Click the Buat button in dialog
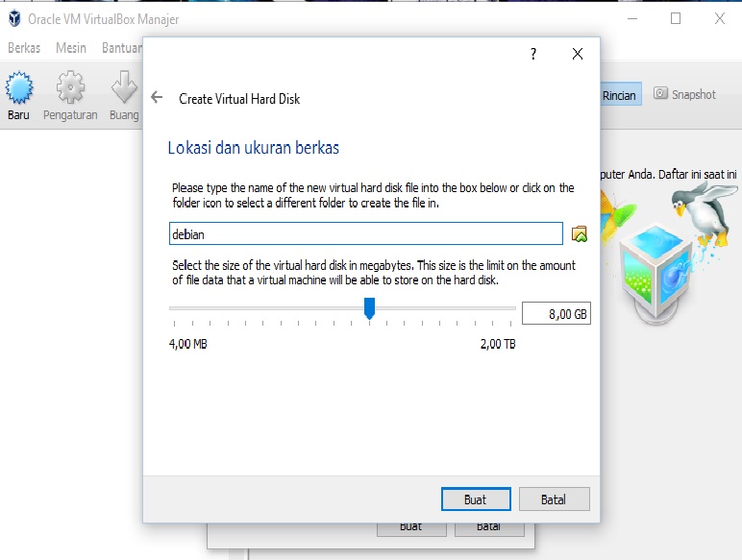The height and width of the screenshot is (560, 742). [x=476, y=499]
